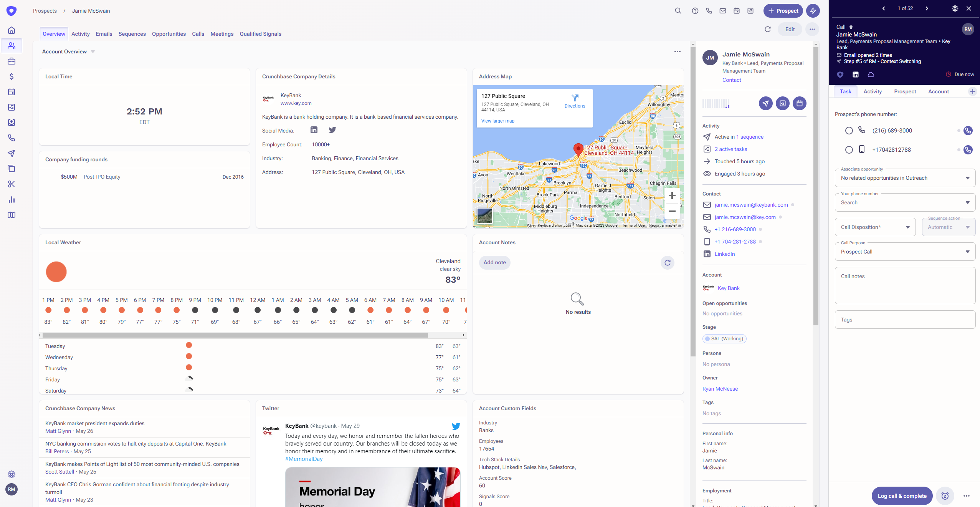980x507 pixels.
Task: Click the Log call & complete button
Action: 902,496
